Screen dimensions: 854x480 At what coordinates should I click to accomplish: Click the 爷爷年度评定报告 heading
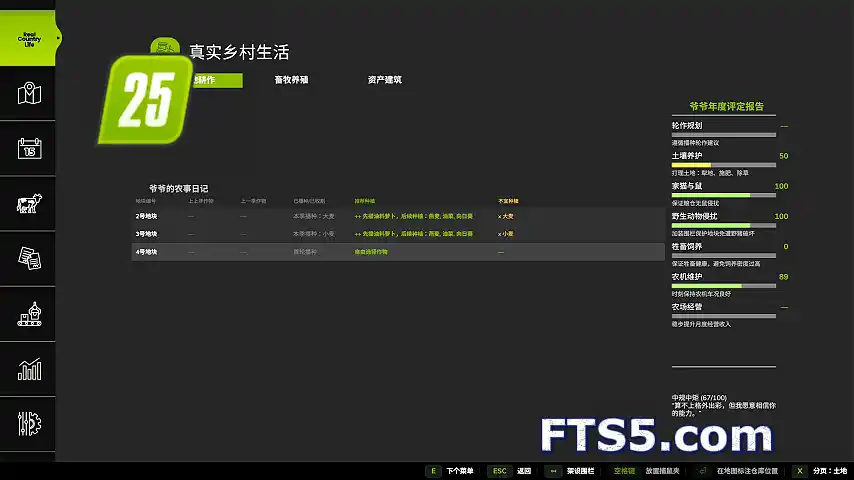coord(727,106)
